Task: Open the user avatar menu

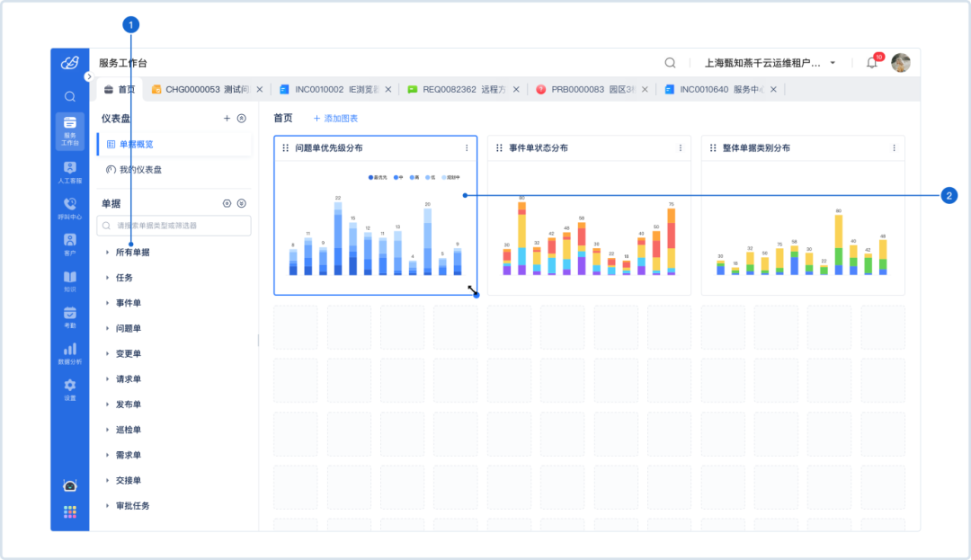Action: coord(900,63)
